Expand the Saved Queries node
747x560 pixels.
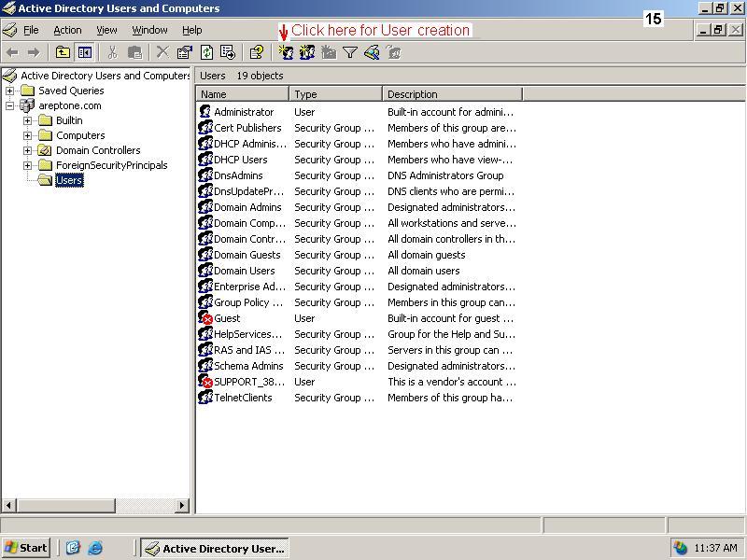(x=10, y=91)
